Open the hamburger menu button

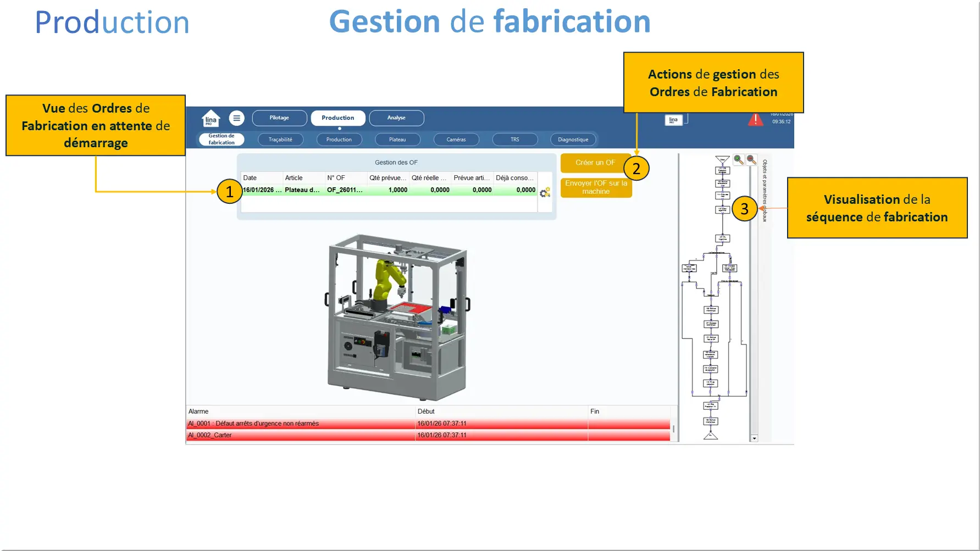pos(236,118)
